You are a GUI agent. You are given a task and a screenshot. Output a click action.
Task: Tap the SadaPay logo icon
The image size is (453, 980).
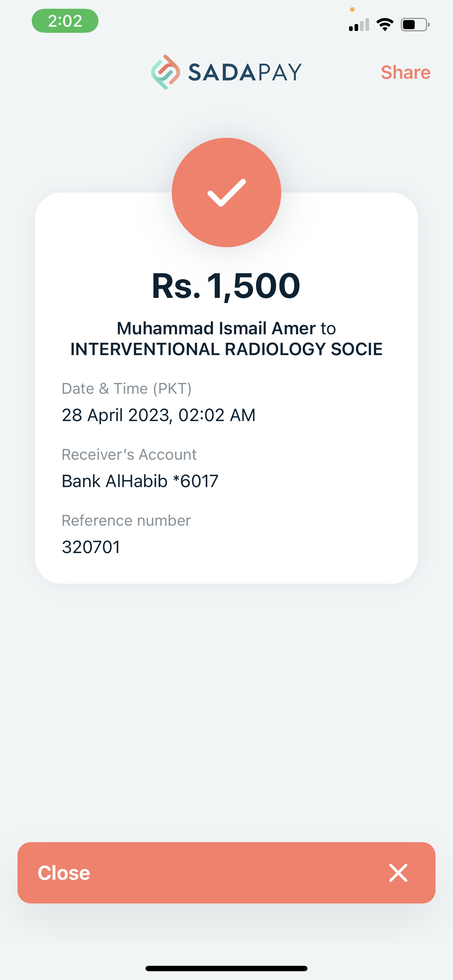166,72
